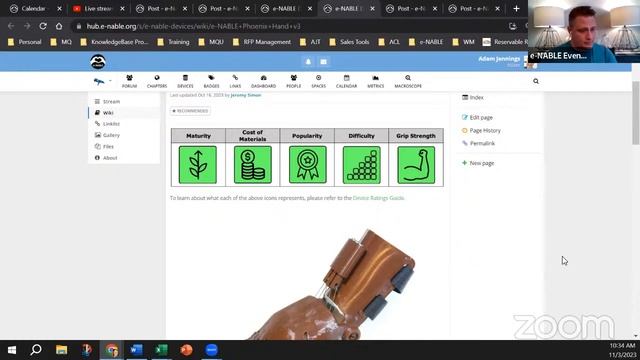Image resolution: width=640 pixels, height=360 pixels.
Task: Open the Spaces section
Action: coord(318,82)
